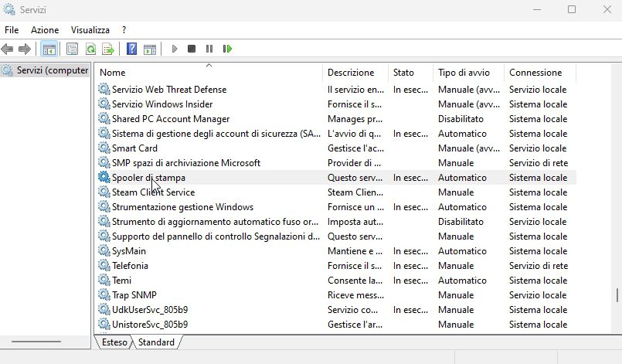
Task: Select Strumentazione gestione Windows service
Action: point(182,207)
